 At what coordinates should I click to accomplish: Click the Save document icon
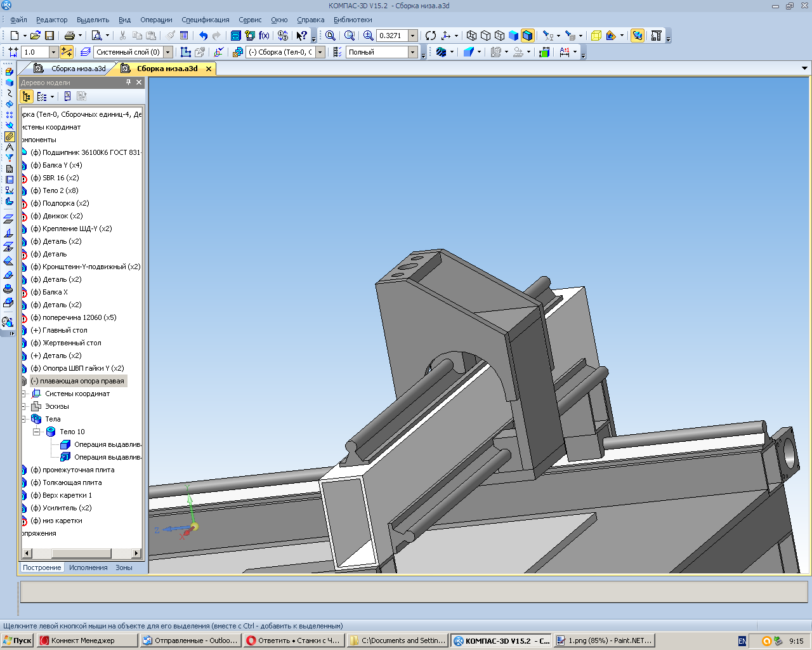tap(49, 36)
